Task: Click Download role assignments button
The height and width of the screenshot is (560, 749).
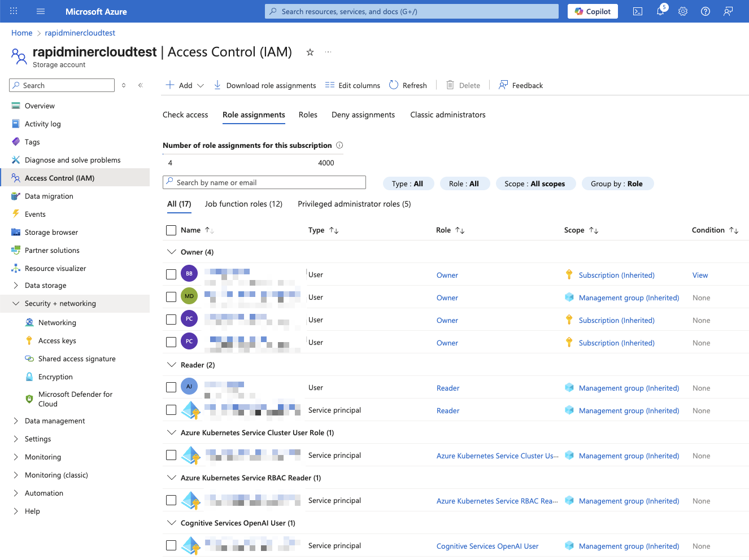Action: point(265,85)
